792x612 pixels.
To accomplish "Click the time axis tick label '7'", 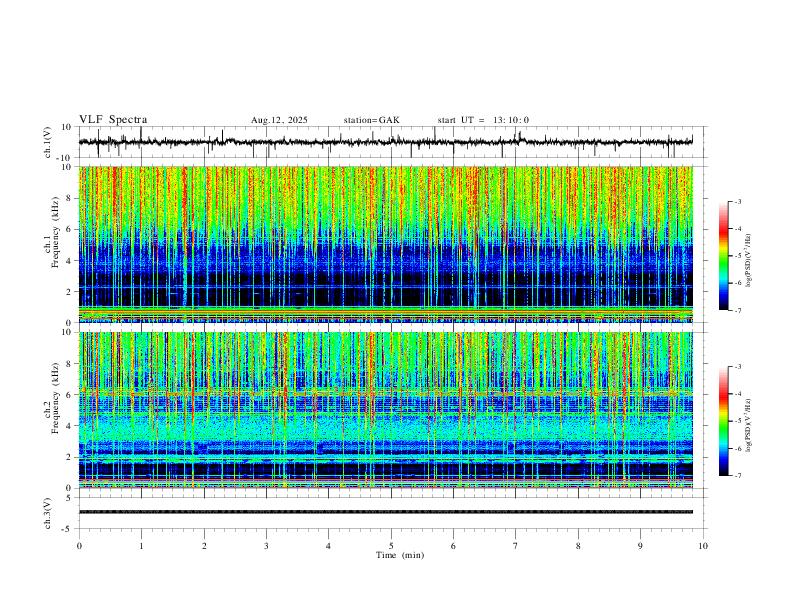I will [516, 546].
